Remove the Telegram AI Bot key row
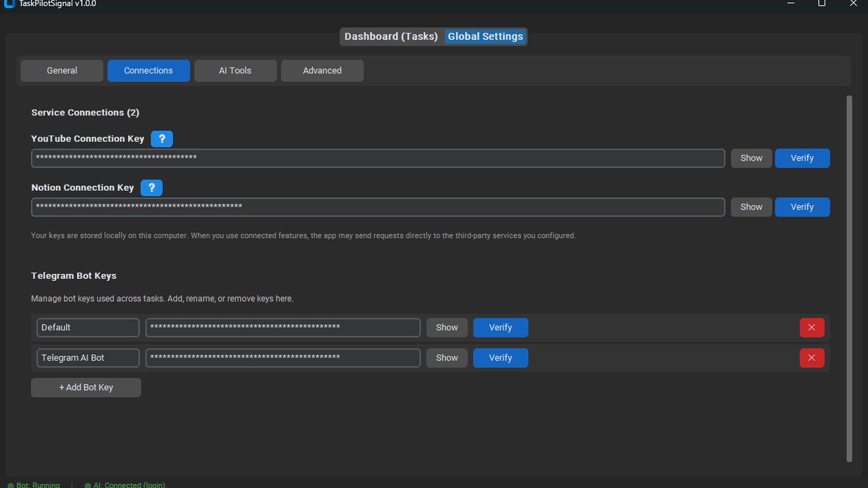Viewport: 868px width, 488px height. click(811, 358)
